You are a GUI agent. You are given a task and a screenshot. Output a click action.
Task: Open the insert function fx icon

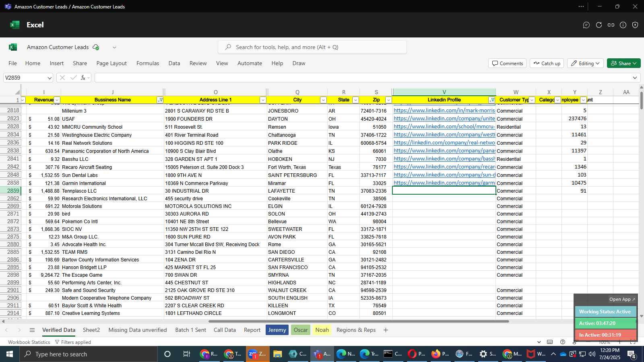coord(83,78)
